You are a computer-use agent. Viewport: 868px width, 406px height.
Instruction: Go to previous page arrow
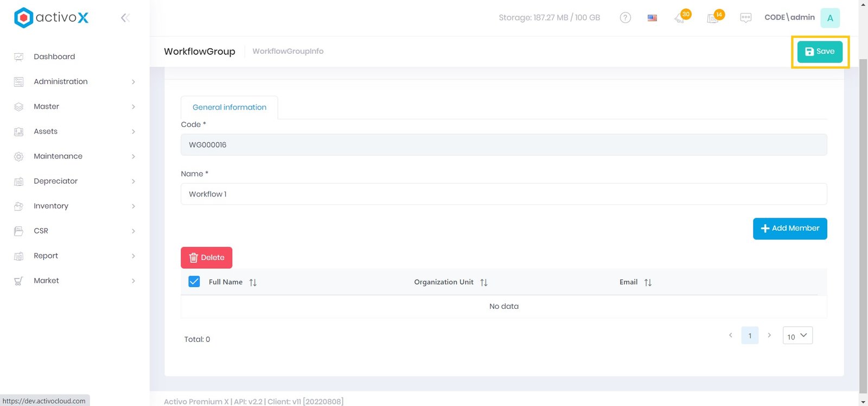pos(731,335)
